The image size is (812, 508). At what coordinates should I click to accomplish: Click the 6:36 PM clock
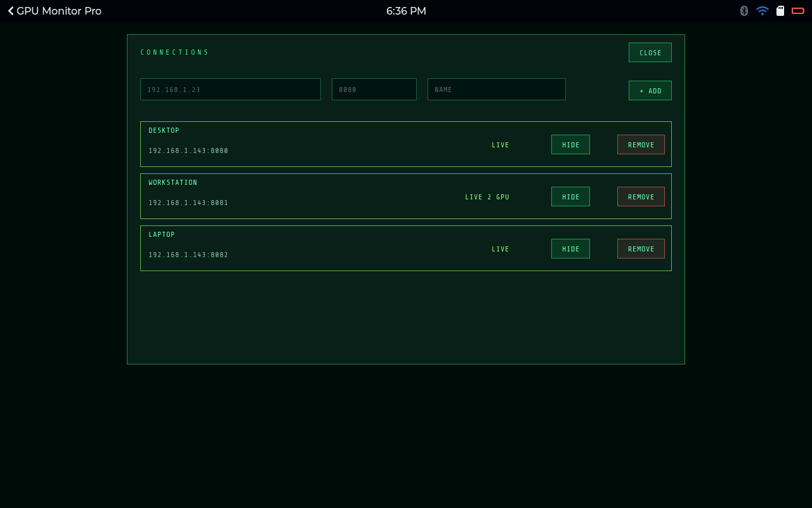pyautogui.click(x=406, y=11)
